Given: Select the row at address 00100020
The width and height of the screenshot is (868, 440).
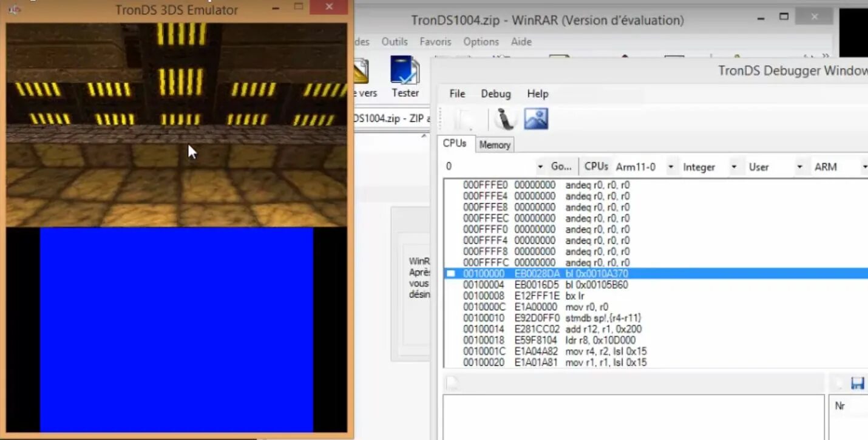Looking at the screenshot, I should pos(656,362).
